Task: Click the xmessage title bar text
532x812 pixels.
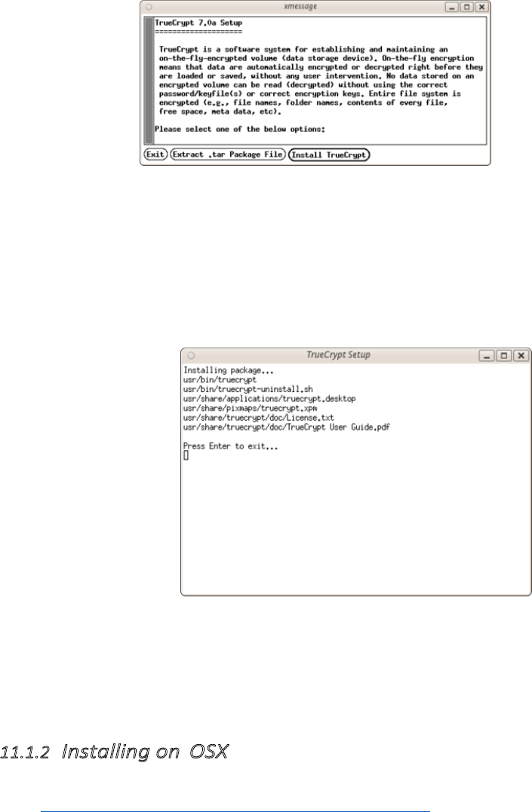Action: [300, 7]
